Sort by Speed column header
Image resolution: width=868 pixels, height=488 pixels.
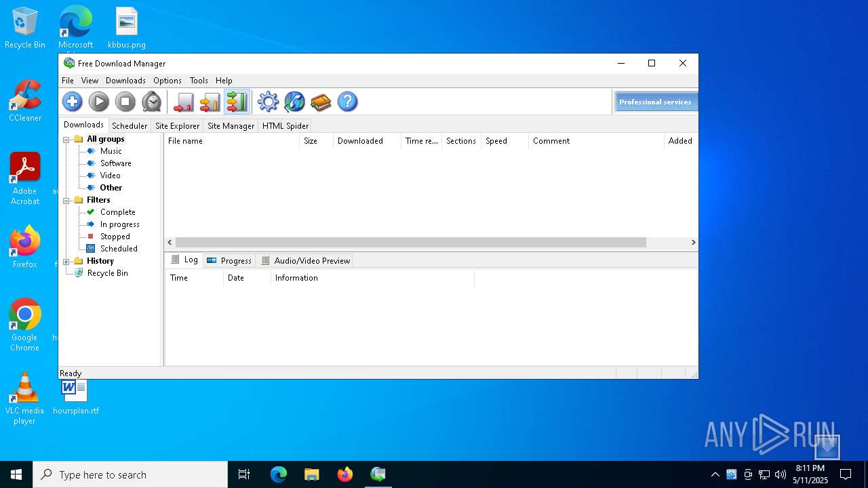point(505,141)
